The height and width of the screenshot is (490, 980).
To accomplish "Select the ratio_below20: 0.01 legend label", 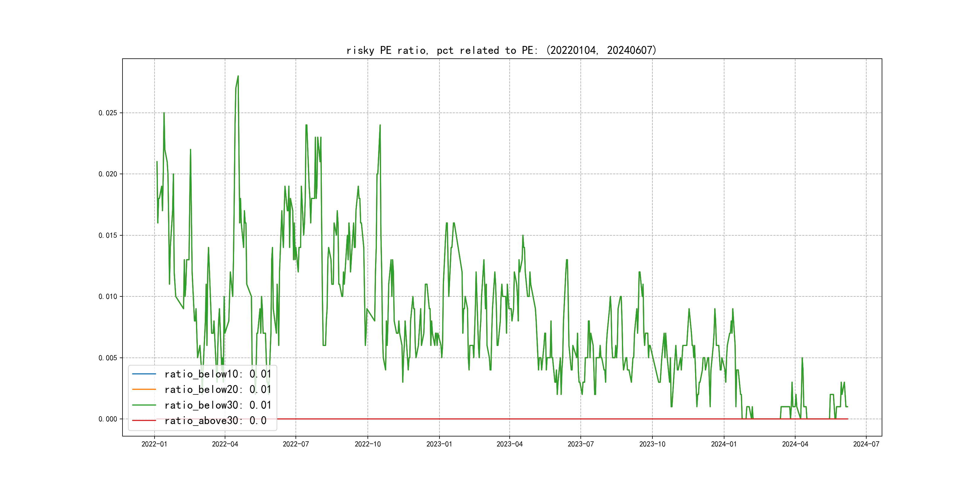I will [217, 389].
